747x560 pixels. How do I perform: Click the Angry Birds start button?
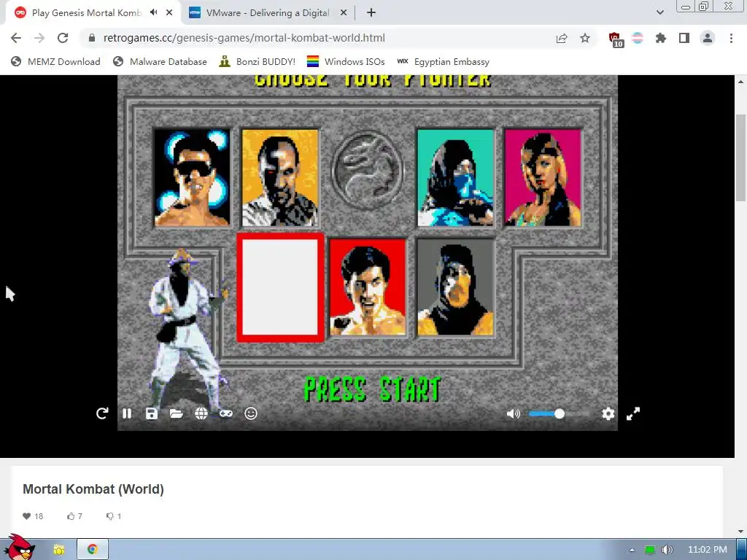click(20, 548)
